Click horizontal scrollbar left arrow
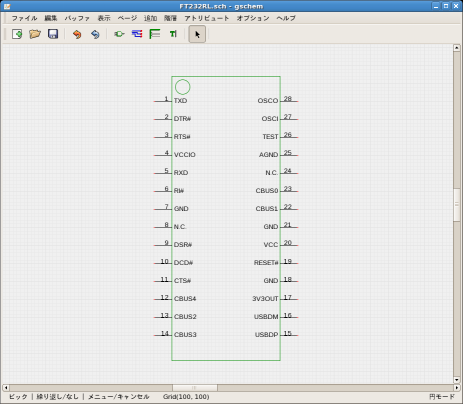Viewport: 463px width, 404px height. coord(6,388)
